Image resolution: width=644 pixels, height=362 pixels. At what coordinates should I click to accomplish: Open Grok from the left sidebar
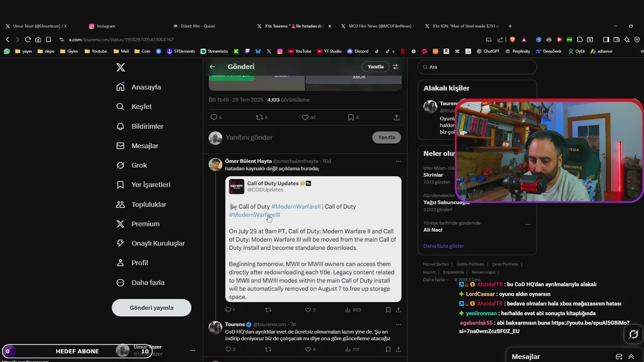click(x=132, y=165)
